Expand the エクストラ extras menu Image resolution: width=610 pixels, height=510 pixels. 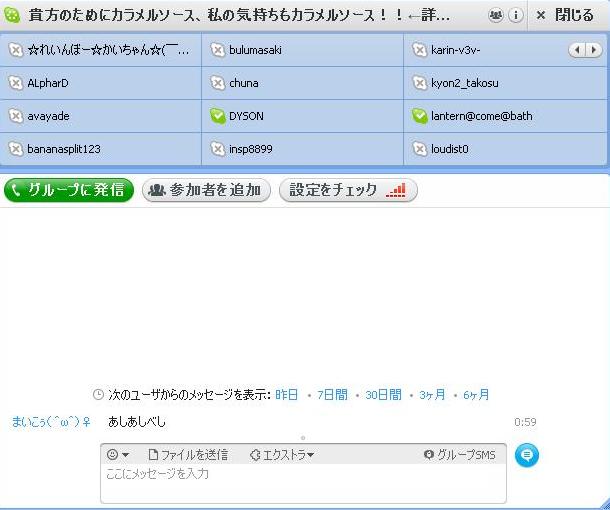click(x=282, y=455)
